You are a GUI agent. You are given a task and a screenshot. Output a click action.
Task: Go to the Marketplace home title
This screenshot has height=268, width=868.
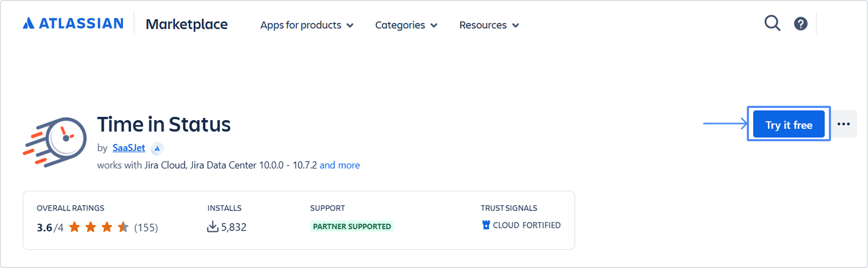(x=187, y=24)
